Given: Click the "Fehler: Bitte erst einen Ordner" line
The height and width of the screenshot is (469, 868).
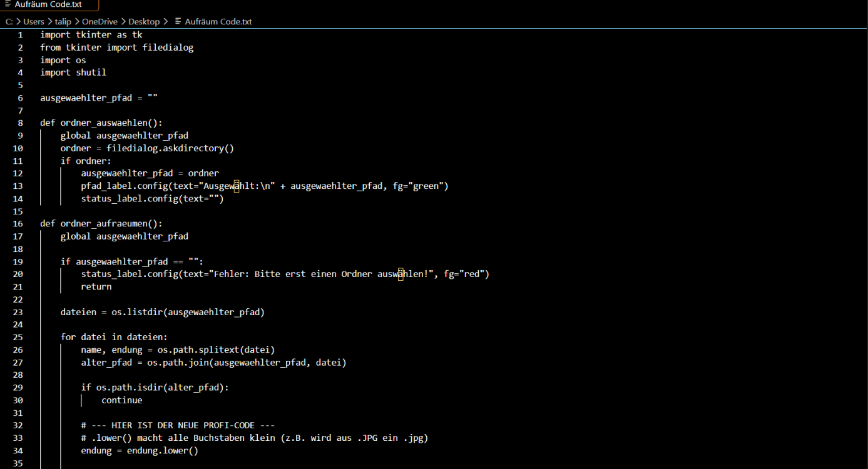Looking at the screenshot, I should coord(285,274).
